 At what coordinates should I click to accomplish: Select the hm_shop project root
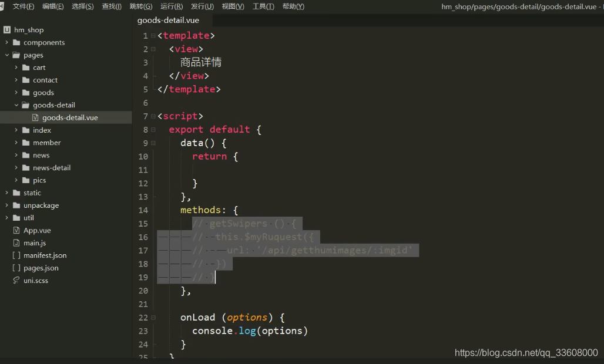(x=29, y=29)
